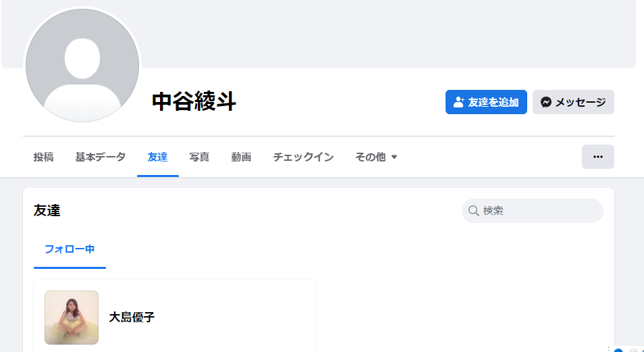Click the 中谷綾斗 profile name heading
Image resolution: width=644 pixels, height=352 pixels.
pos(194,102)
